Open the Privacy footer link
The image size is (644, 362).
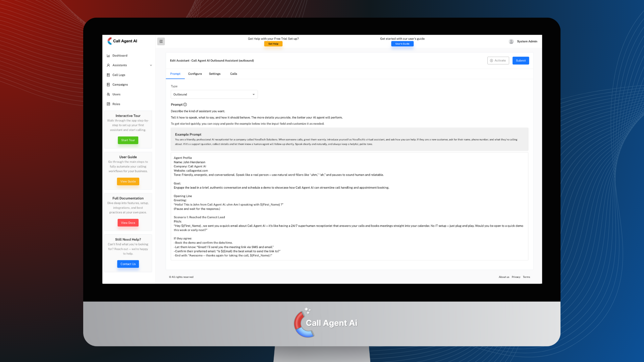[516, 277]
